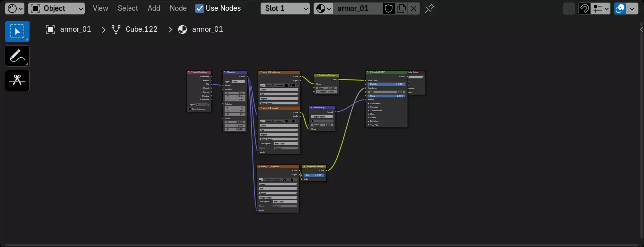
Task: Adjust the Contrast value slider
Action: [326, 92]
